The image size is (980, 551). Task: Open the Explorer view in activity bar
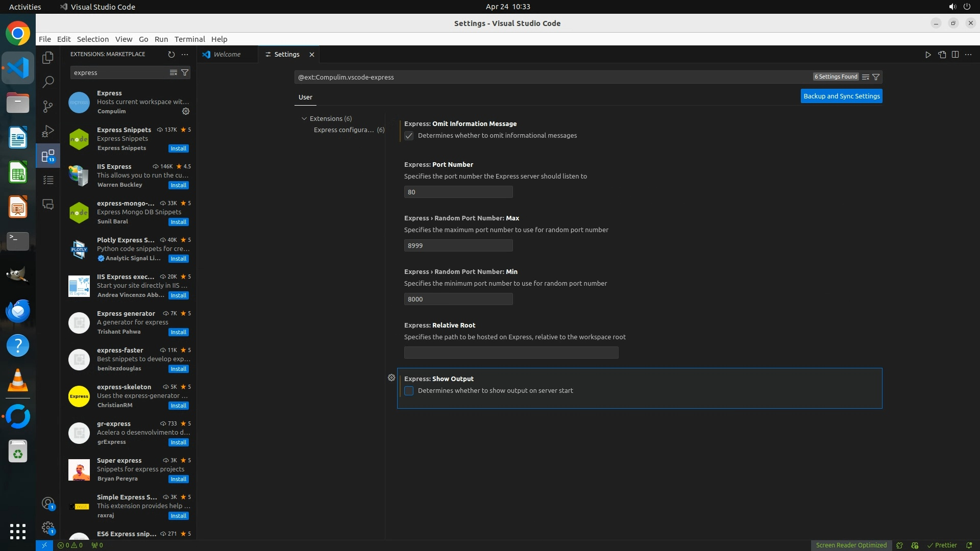tap(48, 58)
